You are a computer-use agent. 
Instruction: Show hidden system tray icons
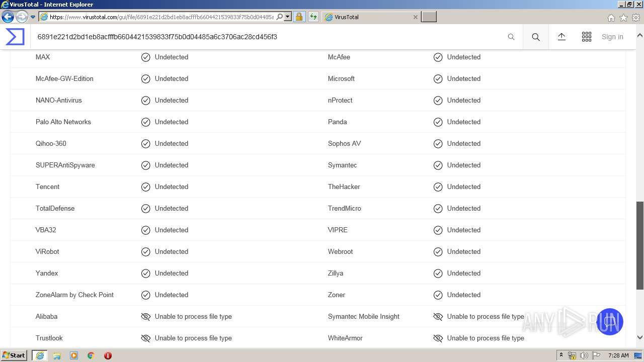pos(561,355)
